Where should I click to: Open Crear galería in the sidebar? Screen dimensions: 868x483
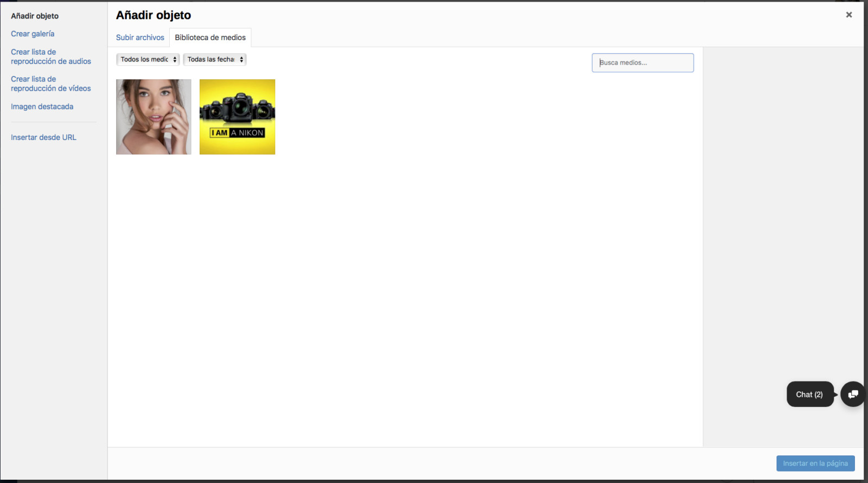click(x=33, y=34)
